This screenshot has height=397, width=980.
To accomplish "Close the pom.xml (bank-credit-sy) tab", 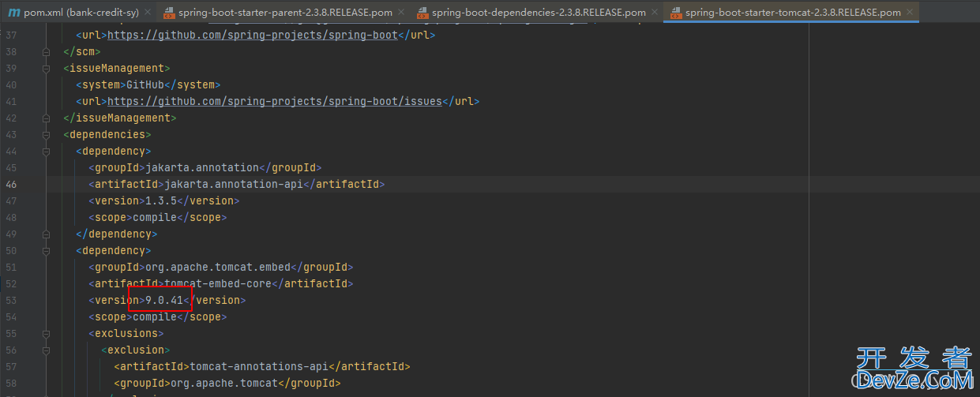I will tap(148, 13).
